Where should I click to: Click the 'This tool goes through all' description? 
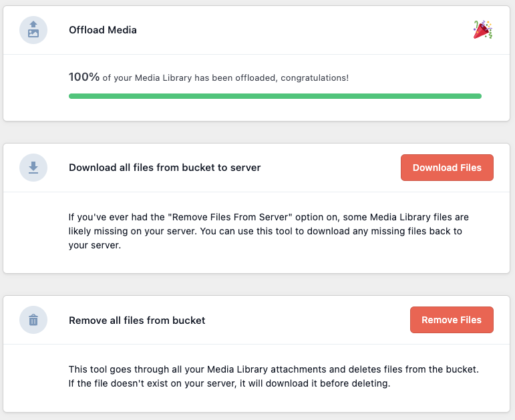click(274, 377)
